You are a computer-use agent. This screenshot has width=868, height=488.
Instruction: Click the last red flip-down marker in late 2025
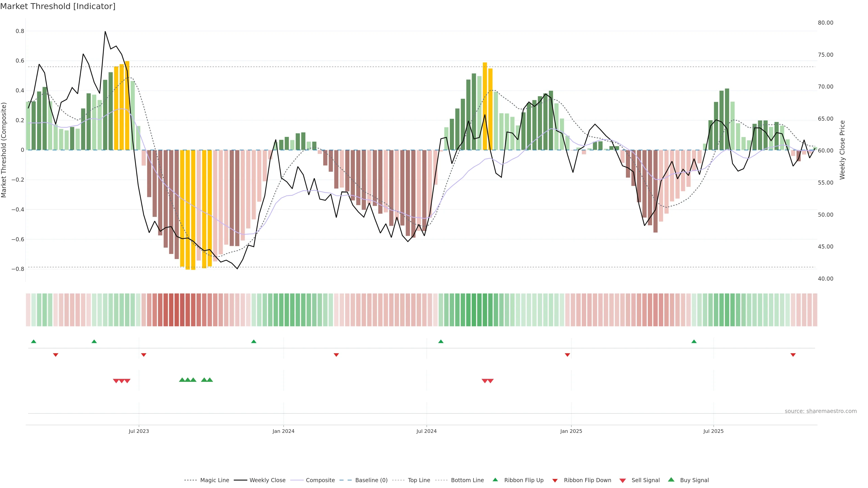point(793,355)
